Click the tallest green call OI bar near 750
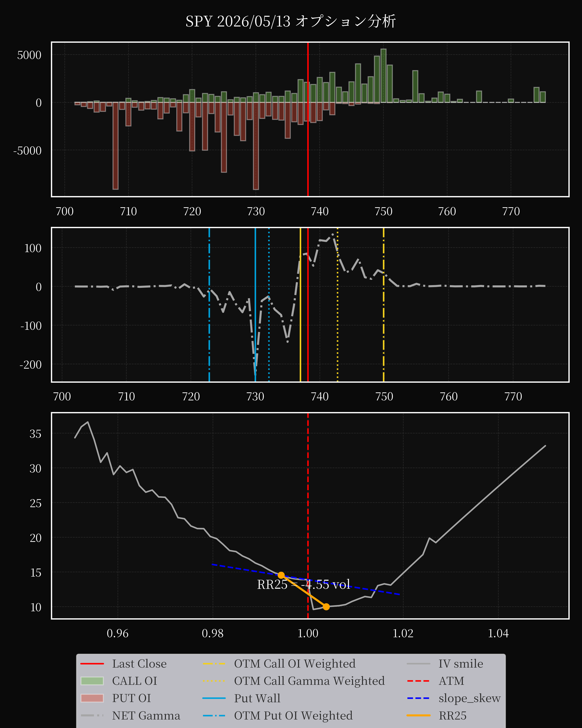The width and height of the screenshot is (582, 728). point(383,76)
